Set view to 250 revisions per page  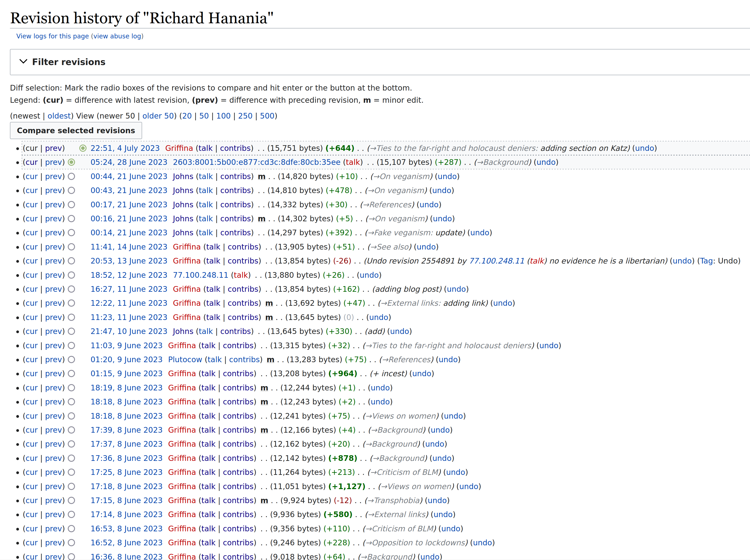[x=245, y=116]
